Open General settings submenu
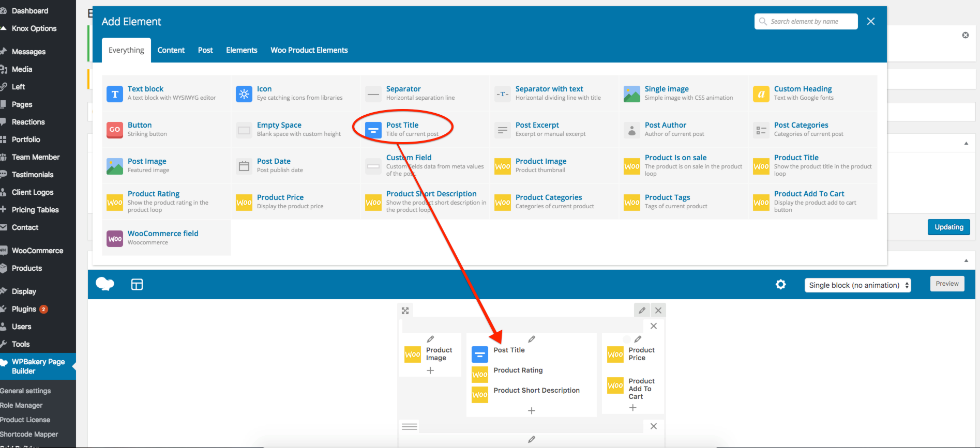This screenshot has height=448, width=980. (x=25, y=391)
